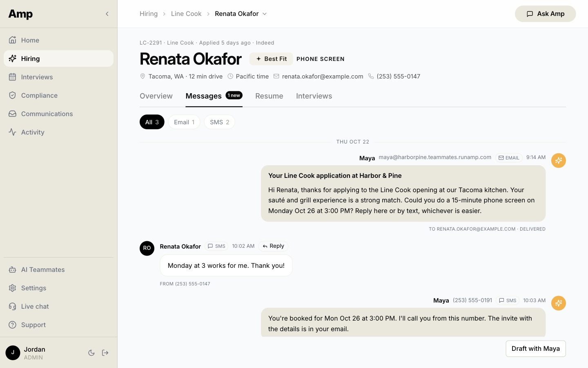Image resolution: width=588 pixels, height=368 pixels.
Task: Select the Messages tab
Action: [214, 96]
